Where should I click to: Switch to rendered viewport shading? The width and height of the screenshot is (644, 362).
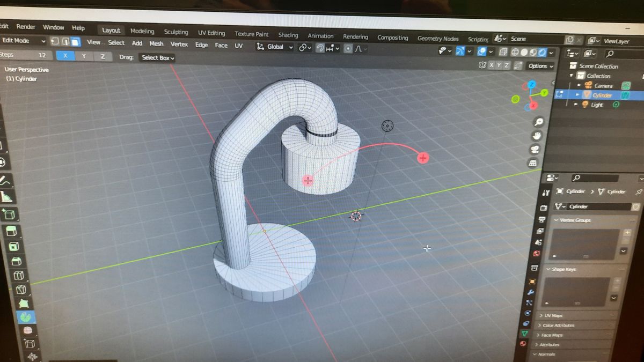click(x=542, y=53)
